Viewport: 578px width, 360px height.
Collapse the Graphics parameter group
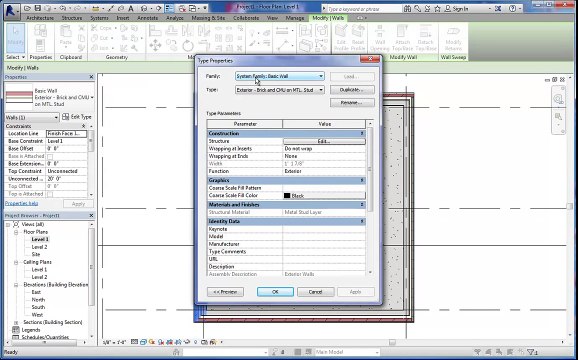362,180
